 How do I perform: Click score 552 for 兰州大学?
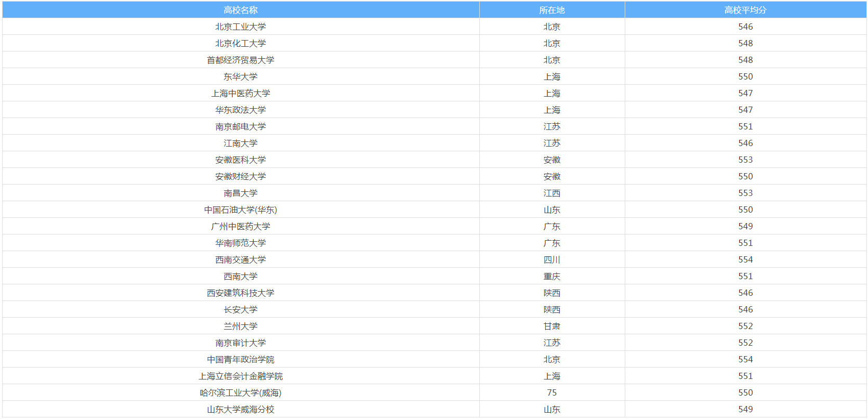[x=745, y=326]
